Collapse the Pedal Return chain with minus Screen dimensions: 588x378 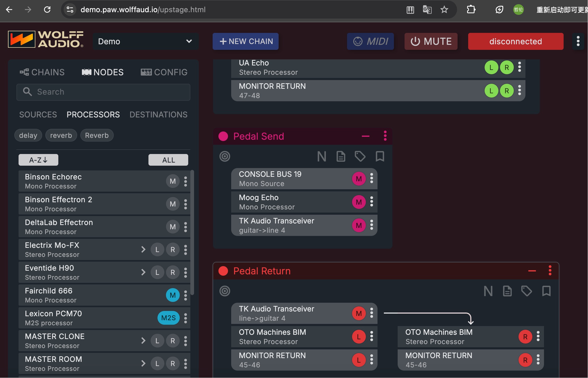pos(532,271)
